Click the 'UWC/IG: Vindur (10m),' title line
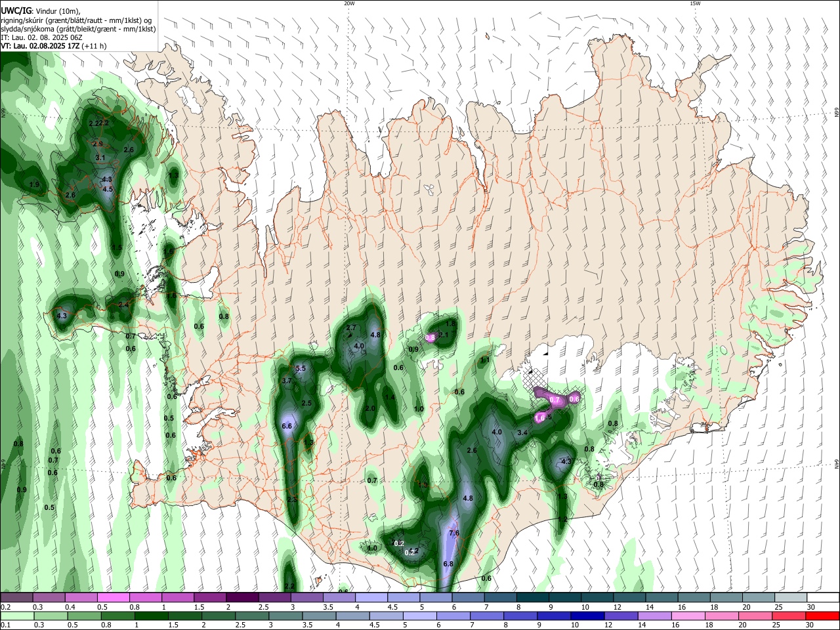This screenshot has height=630, width=840. 40,11
